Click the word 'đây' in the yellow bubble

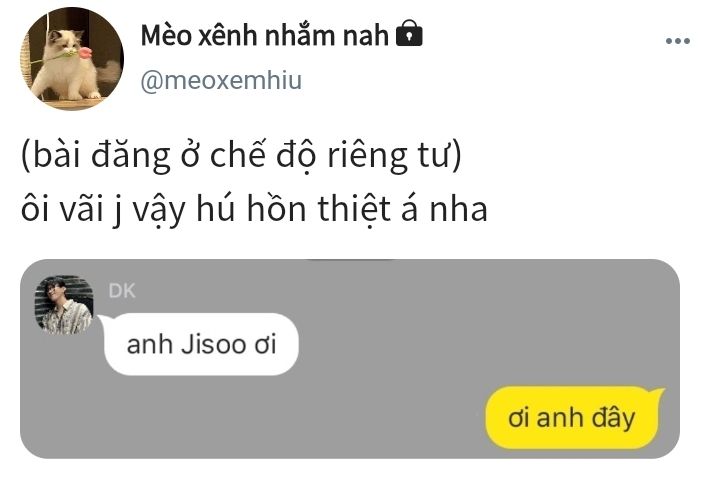tap(613, 418)
